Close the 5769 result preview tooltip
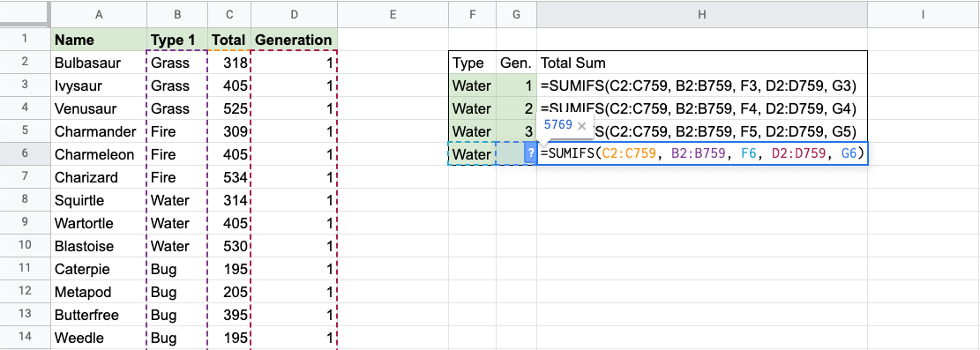 (x=582, y=125)
